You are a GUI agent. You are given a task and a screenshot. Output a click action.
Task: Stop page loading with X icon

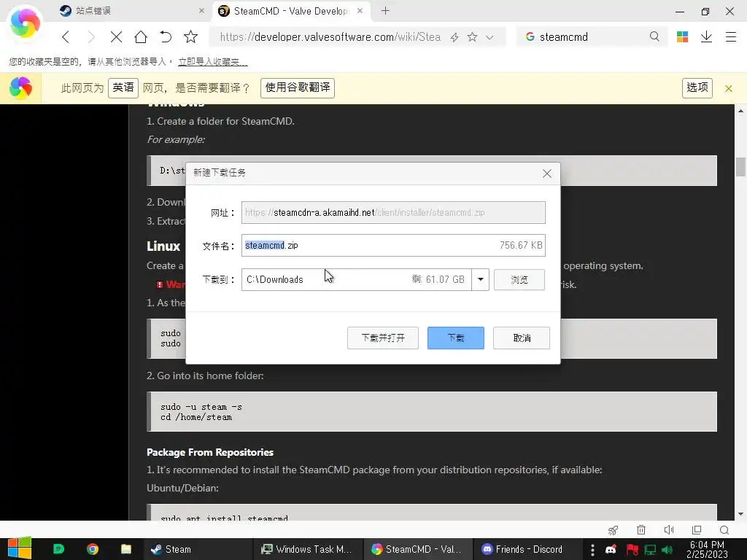tap(116, 36)
